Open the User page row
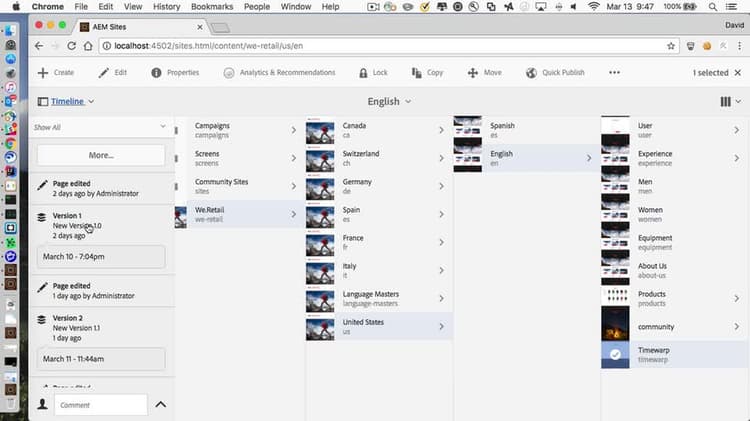This screenshot has width=750, height=421. pyautogui.click(x=673, y=130)
